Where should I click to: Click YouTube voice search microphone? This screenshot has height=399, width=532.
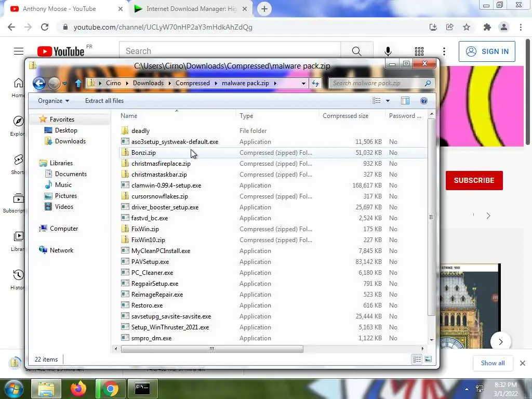tap(388, 51)
